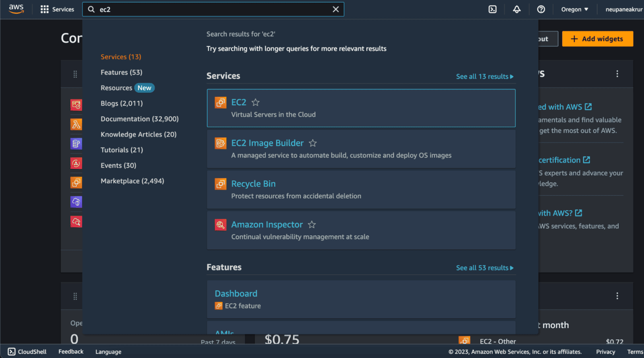Select the Tutorials (21) filter

click(x=122, y=150)
